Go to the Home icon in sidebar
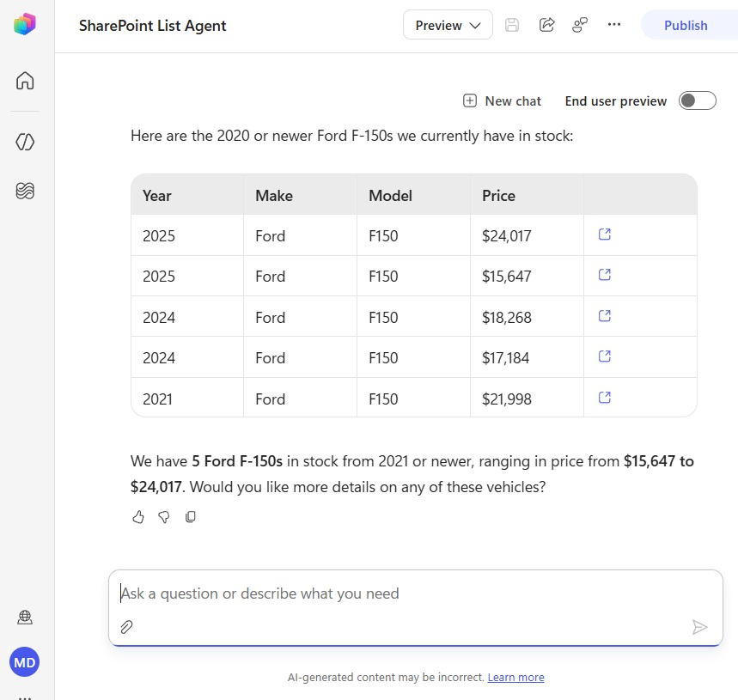Image resolution: width=738 pixels, height=700 pixels. [x=25, y=81]
